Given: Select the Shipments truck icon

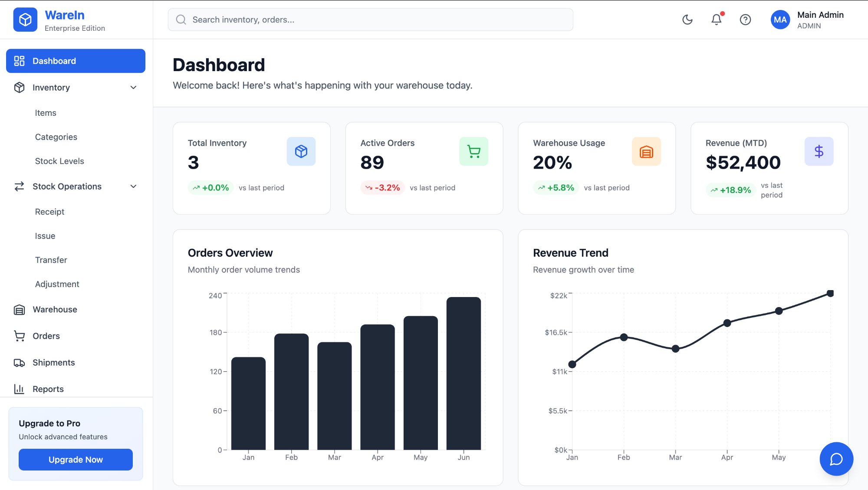Looking at the screenshot, I should [19, 363].
